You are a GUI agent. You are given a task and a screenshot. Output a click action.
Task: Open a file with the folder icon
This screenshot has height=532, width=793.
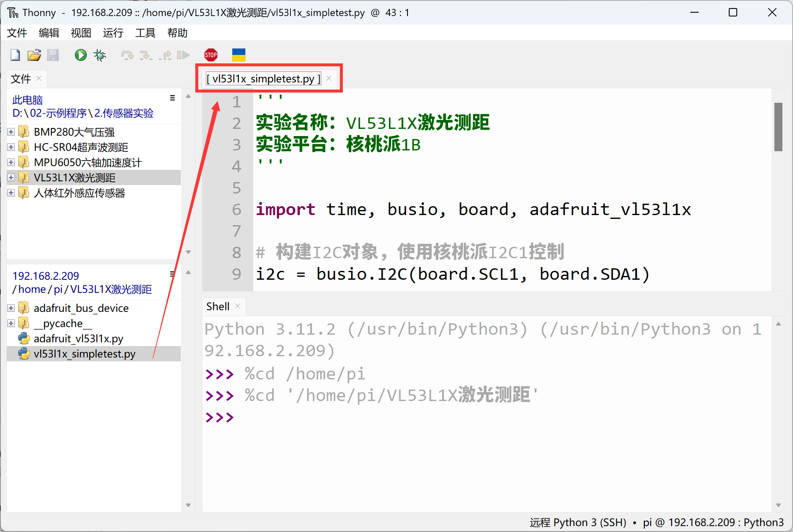click(34, 55)
